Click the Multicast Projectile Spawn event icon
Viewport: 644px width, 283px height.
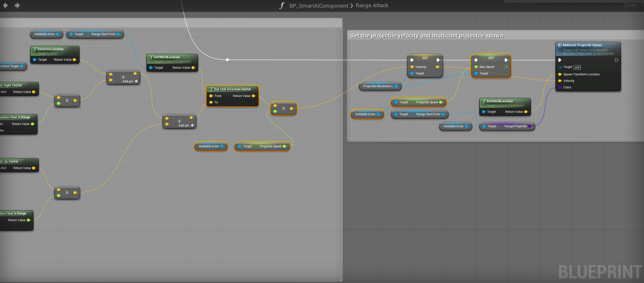pyautogui.click(x=560, y=45)
